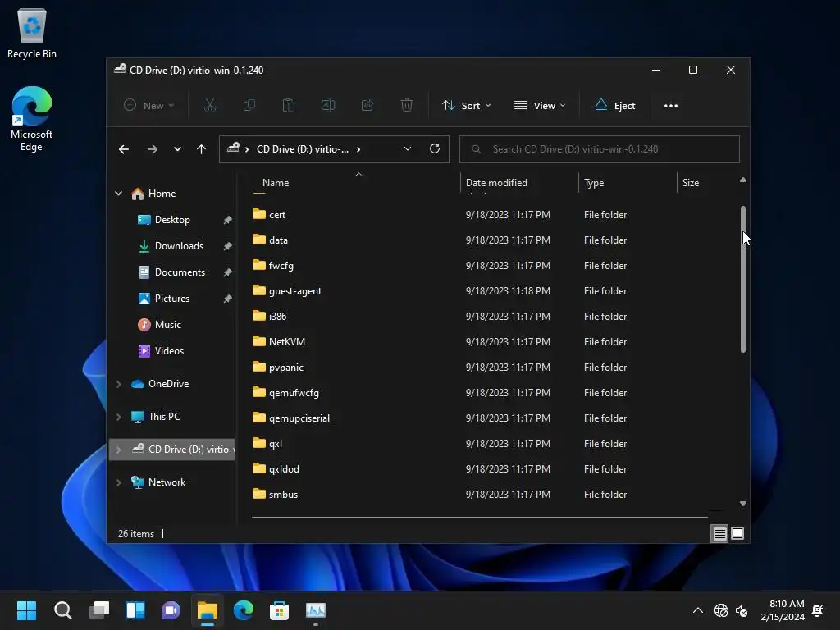Viewport: 840px width, 630px height.
Task: Expand the OneDrive tree node
Action: 118,384
